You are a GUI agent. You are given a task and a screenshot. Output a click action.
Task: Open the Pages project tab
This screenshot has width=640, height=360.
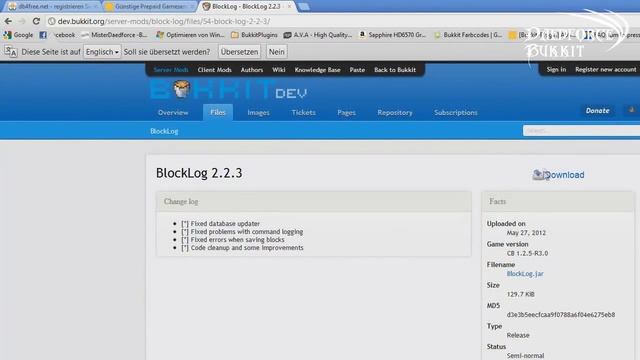tap(347, 112)
